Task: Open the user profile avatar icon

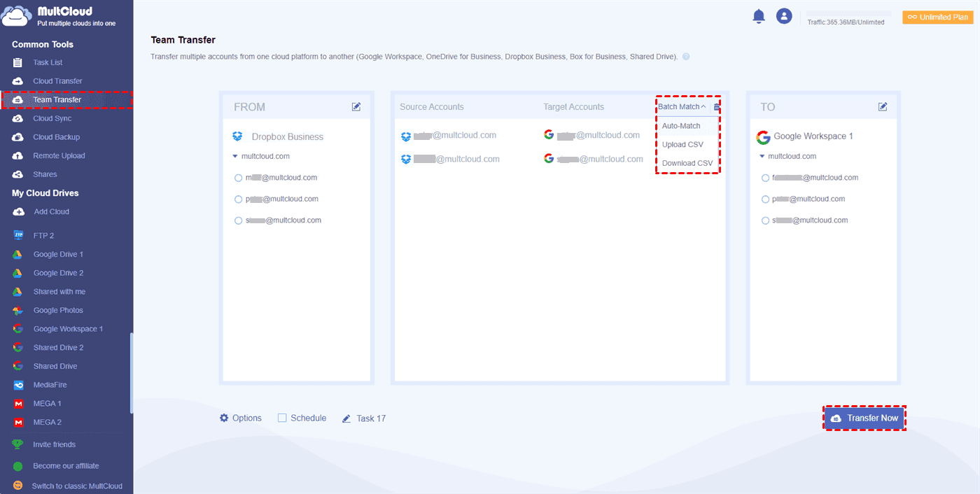Action: point(784,16)
